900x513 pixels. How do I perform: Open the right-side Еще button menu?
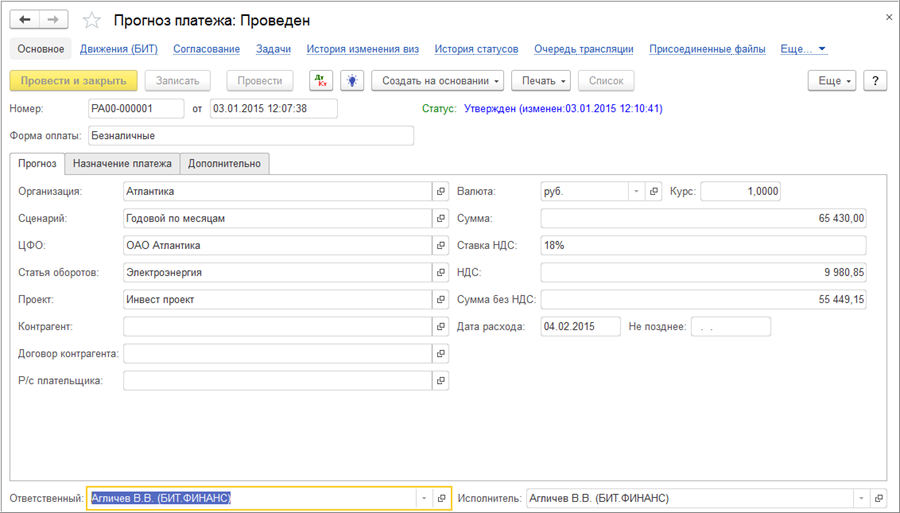pyautogui.click(x=834, y=81)
